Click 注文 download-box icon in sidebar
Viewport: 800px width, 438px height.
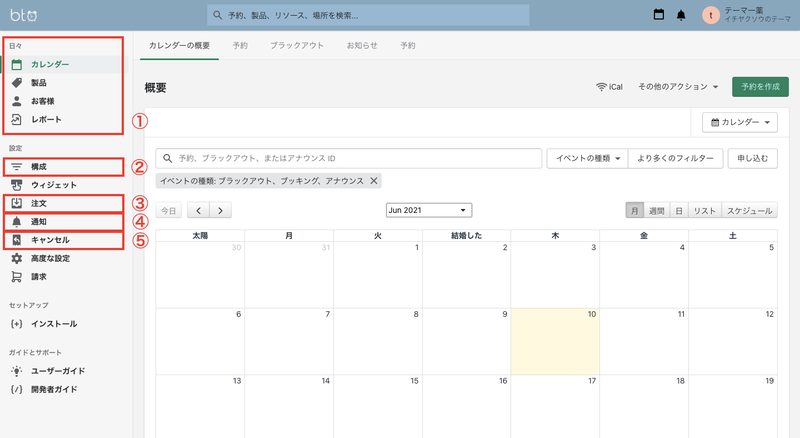(x=17, y=203)
